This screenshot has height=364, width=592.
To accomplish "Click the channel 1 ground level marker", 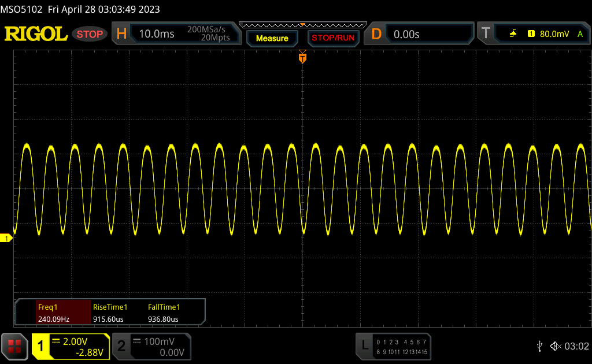I will [6, 239].
